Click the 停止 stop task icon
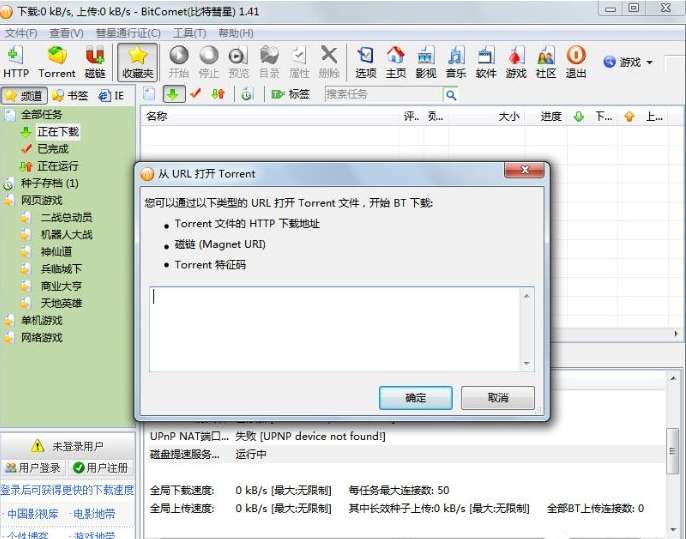This screenshot has height=539, width=686. (209, 62)
